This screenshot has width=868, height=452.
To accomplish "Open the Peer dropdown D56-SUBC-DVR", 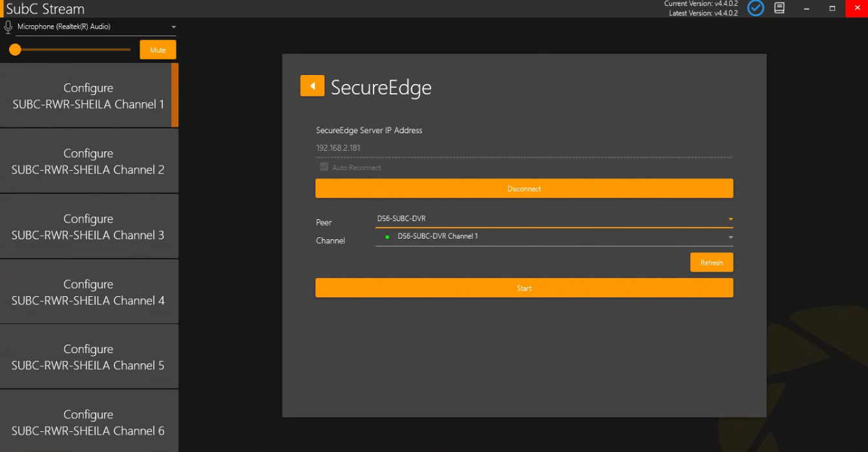I will [x=555, y=219].
